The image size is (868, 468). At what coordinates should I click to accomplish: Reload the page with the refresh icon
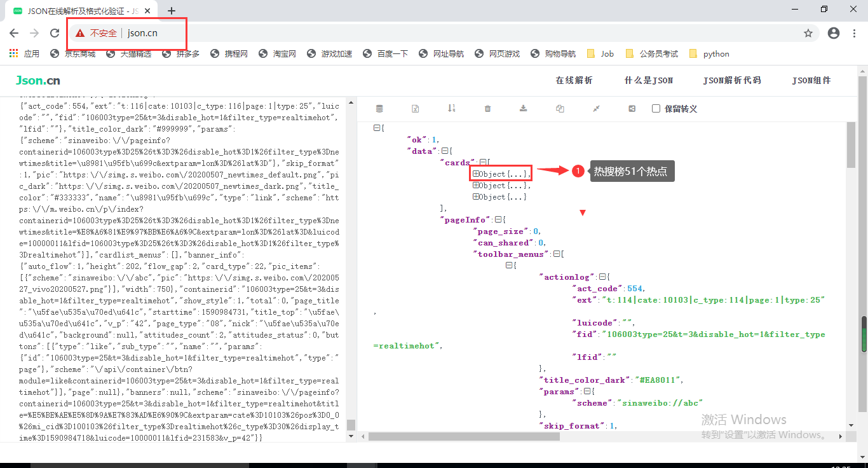55,33
